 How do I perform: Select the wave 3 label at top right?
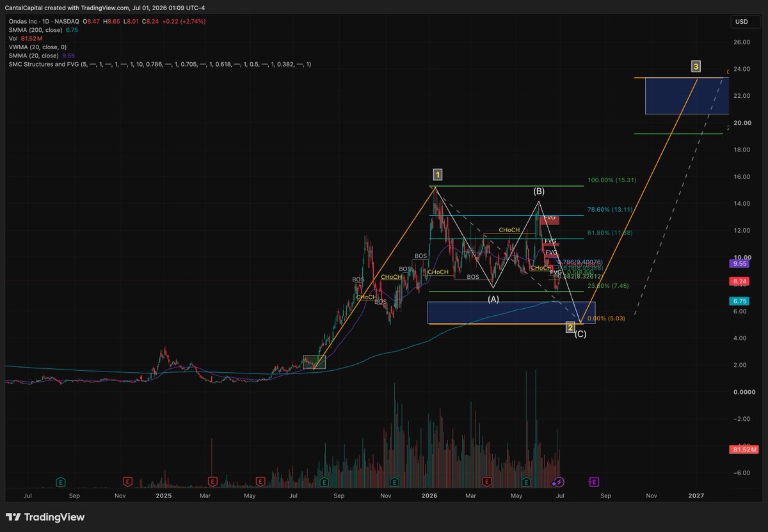696,66
